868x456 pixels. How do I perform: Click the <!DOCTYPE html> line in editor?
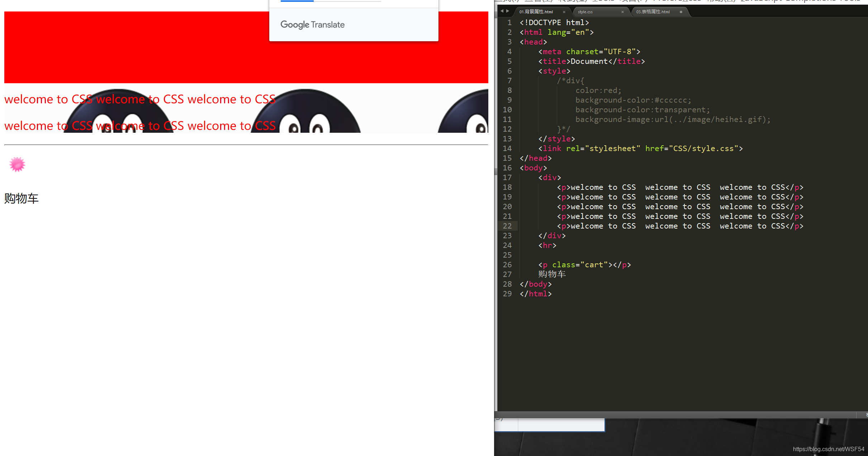554,23
